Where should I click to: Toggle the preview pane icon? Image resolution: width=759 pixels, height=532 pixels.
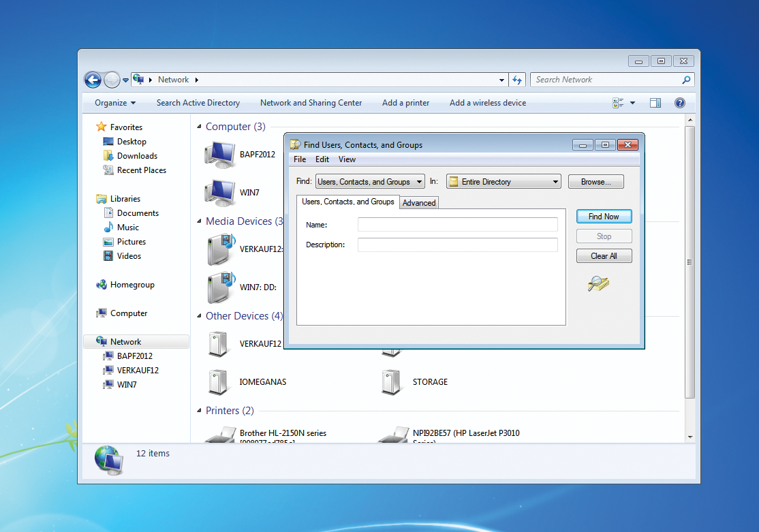655,103
